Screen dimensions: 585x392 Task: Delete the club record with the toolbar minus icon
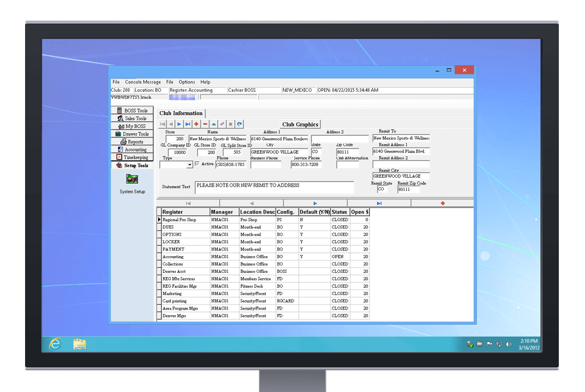(x=205, y=124)
